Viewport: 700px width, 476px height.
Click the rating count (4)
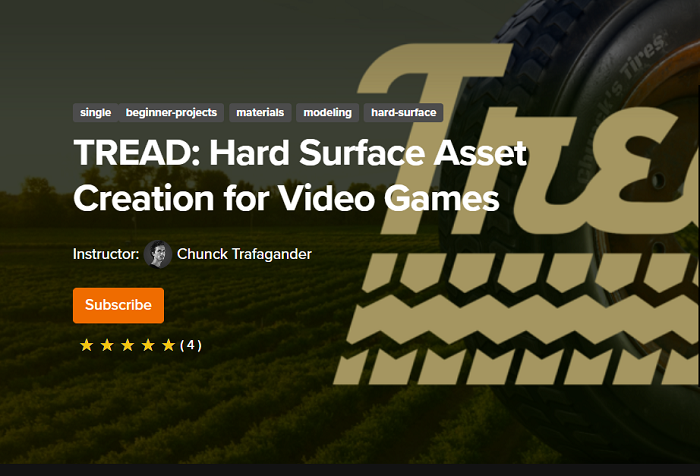(191, 345)
